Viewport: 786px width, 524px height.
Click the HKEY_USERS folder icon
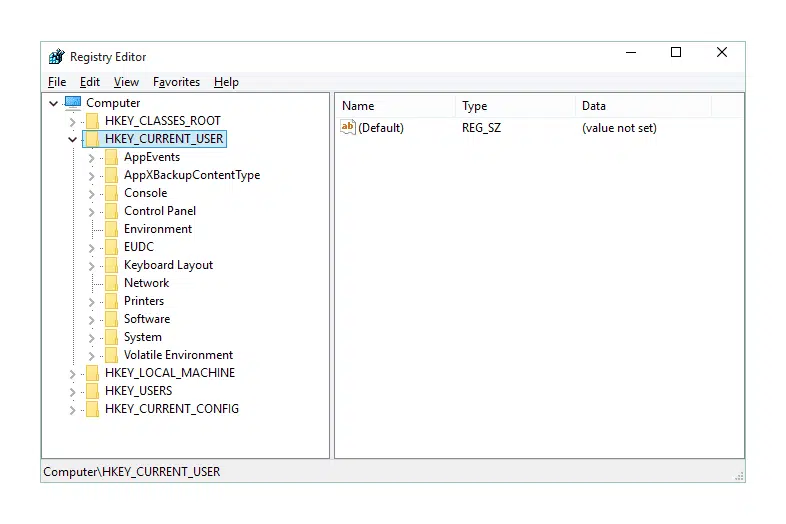[92, 391]
